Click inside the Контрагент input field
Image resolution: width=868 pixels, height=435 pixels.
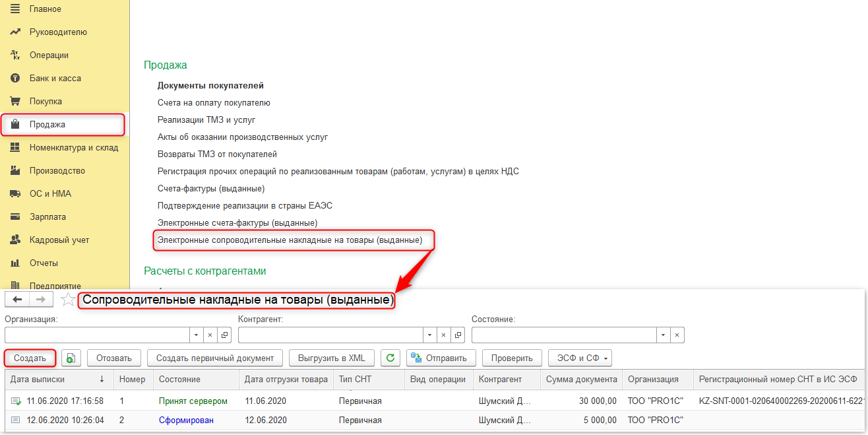pos(330,335)
